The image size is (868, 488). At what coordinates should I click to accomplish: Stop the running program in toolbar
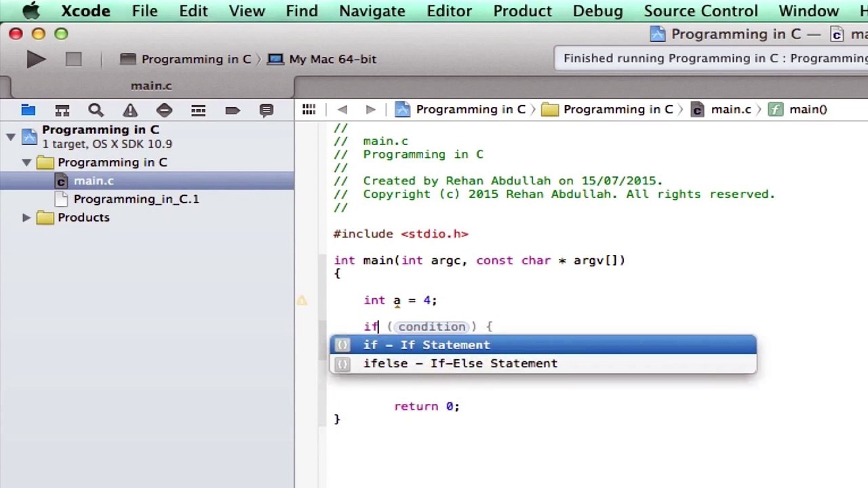pyautogui.click(x=73, y=59)
